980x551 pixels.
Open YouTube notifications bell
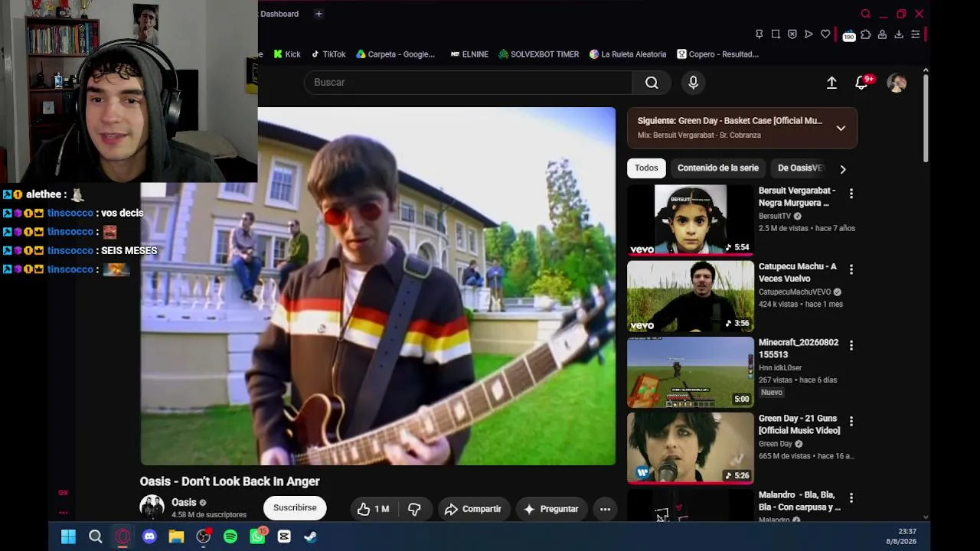click(x=861, y=83)
